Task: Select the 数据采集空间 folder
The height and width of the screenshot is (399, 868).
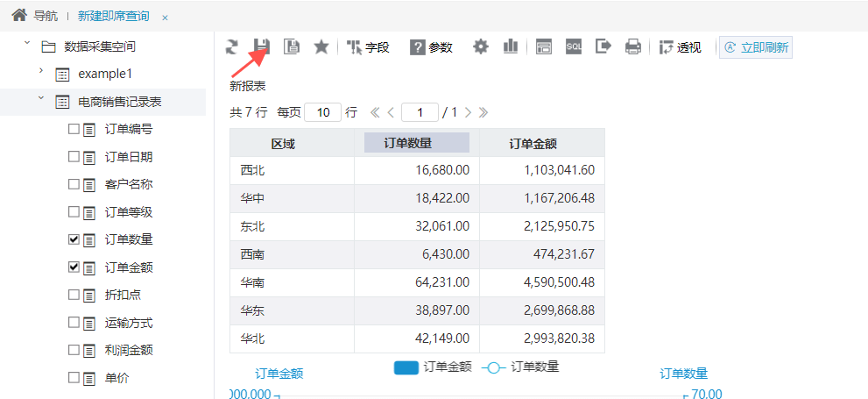Action: [100, 46]
